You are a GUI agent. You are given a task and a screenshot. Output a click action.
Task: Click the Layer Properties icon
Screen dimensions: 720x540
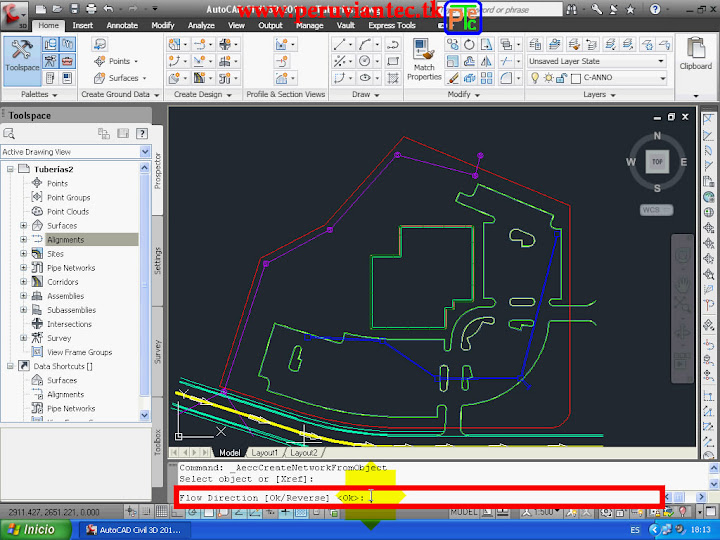[535, 44]
